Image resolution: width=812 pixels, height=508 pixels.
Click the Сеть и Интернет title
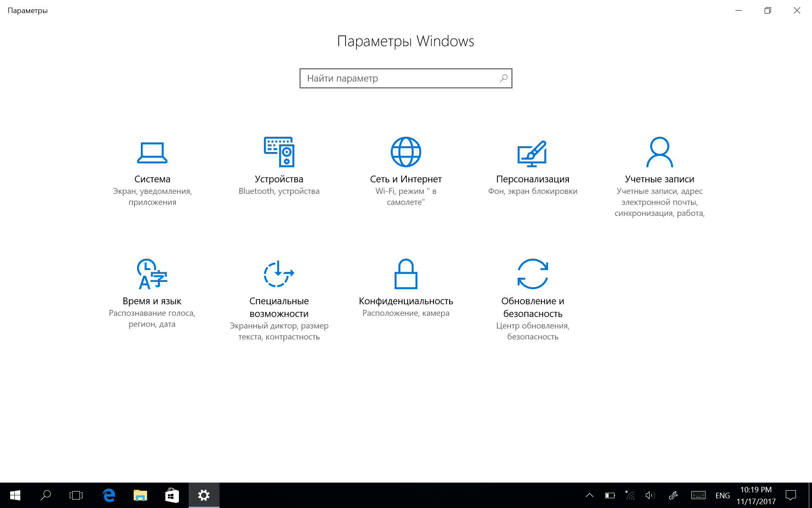pyautogui.click(x=406, y=179)
